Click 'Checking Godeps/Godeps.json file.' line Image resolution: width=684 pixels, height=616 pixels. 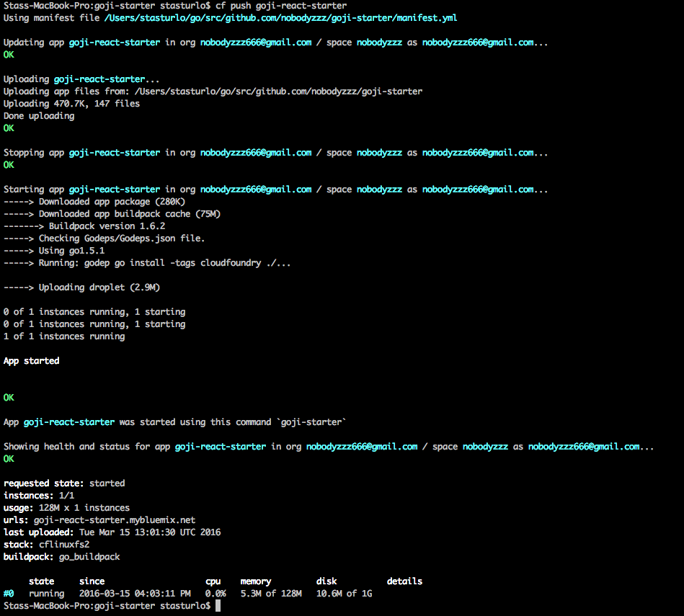[105, 238]
